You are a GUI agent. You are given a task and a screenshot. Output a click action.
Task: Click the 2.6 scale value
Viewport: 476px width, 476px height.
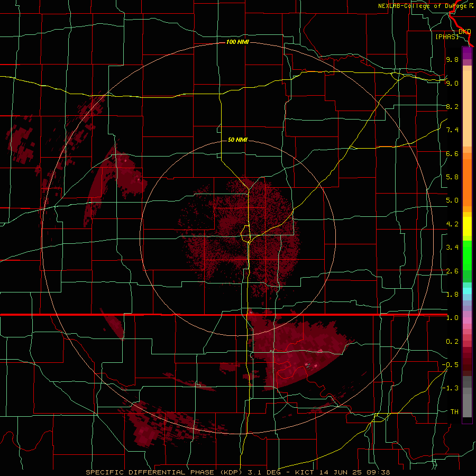pos(452,271)
